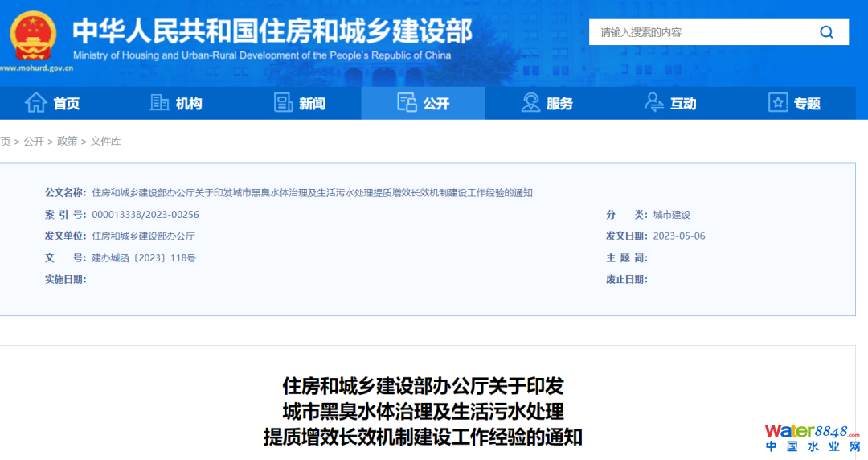Click the people icon beside 互动
This screenshot has width=868, height=460.
pyautogui.click(x=654, y=103)
